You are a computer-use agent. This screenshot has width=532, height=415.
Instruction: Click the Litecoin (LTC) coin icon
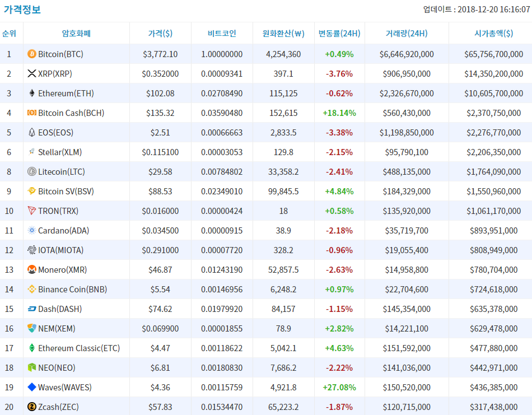pos(31,172)
